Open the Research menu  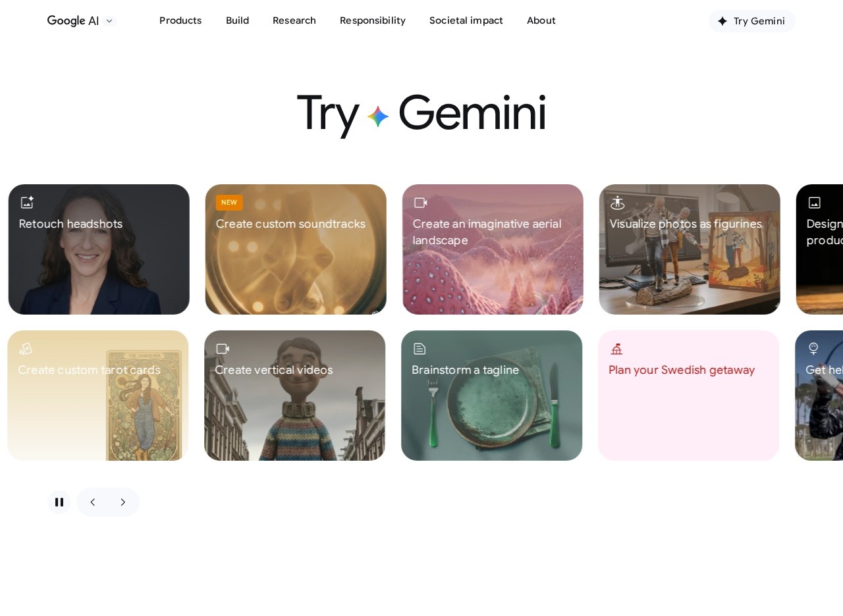tap(294, 20)
